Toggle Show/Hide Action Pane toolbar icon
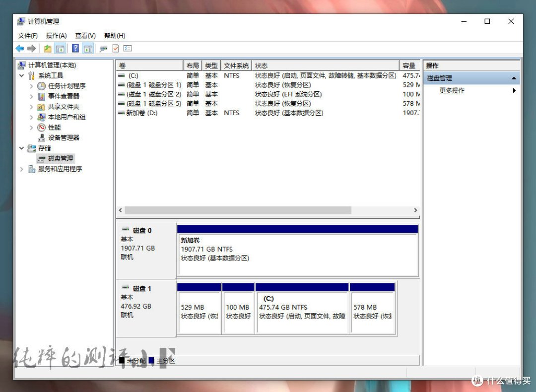 [x=88, y=49]
